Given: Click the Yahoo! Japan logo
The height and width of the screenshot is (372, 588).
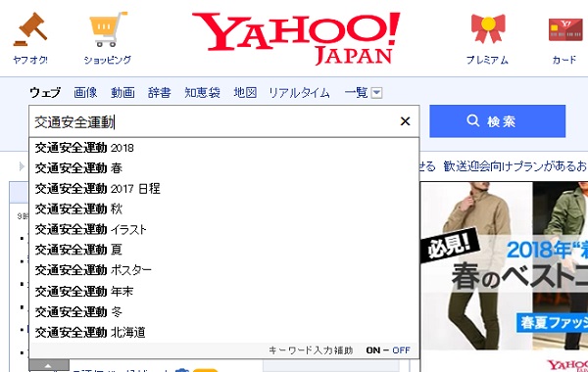Looking at the screenshot, I should [296, 38].
